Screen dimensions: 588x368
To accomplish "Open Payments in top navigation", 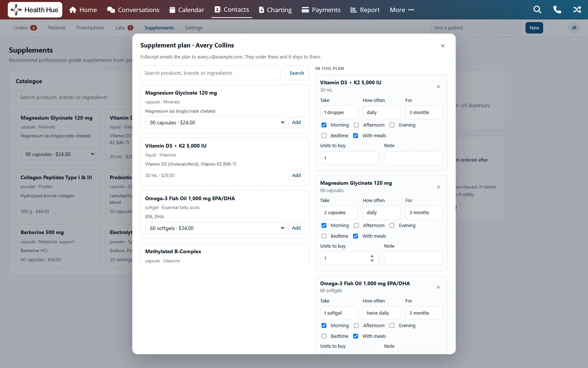I will [321, 10].
